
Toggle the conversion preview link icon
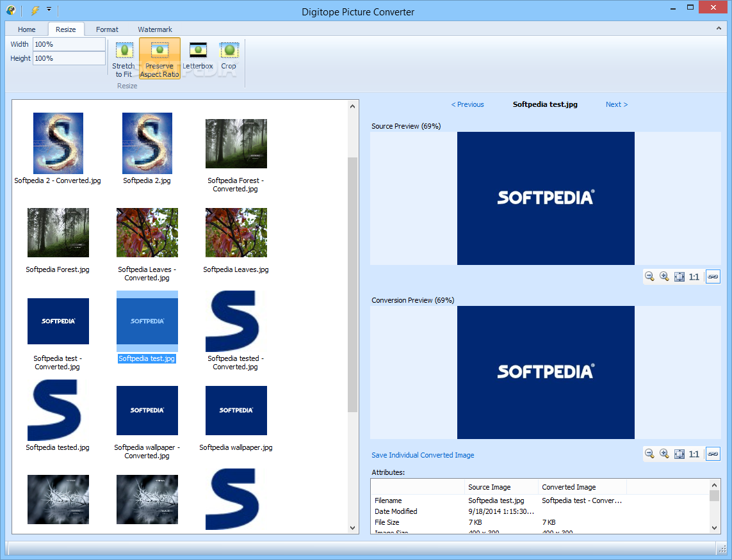[713, 454]
